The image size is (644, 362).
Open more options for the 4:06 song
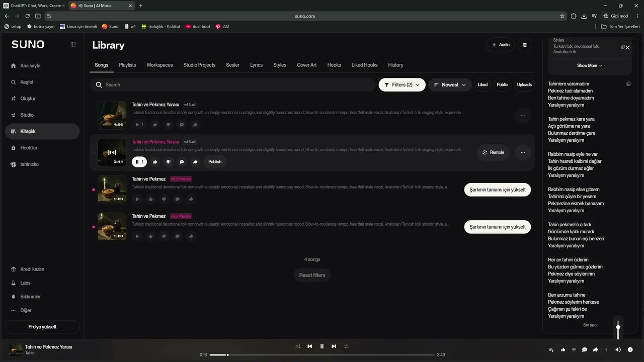pyautogui.click(x=523, y=115)
